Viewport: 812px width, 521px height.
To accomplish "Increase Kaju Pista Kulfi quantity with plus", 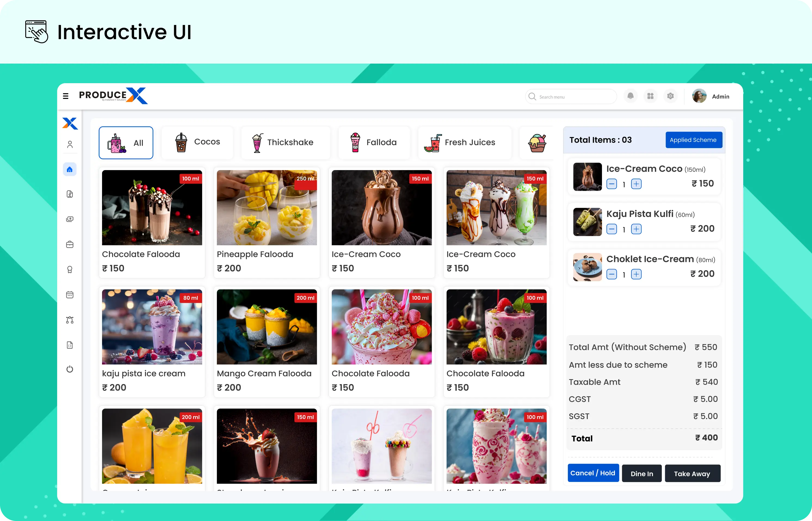I will pos(637,229).
